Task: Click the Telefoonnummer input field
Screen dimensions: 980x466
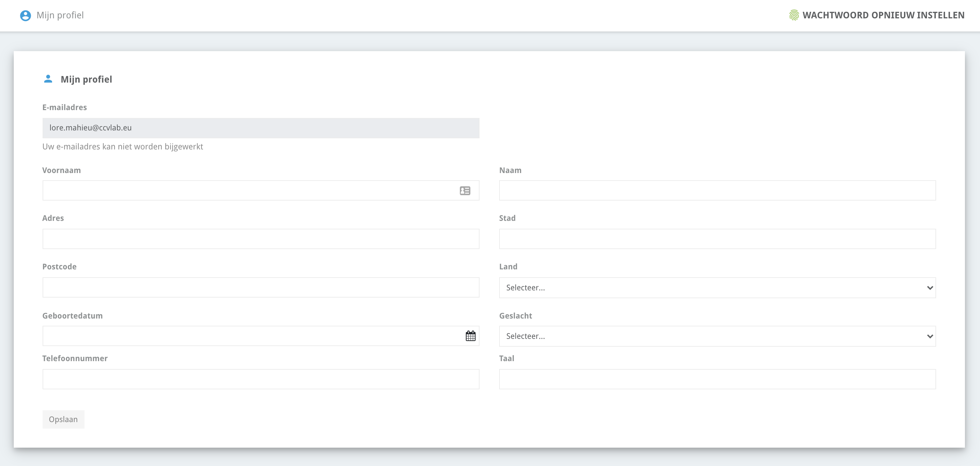Action: tap(261, 379)
